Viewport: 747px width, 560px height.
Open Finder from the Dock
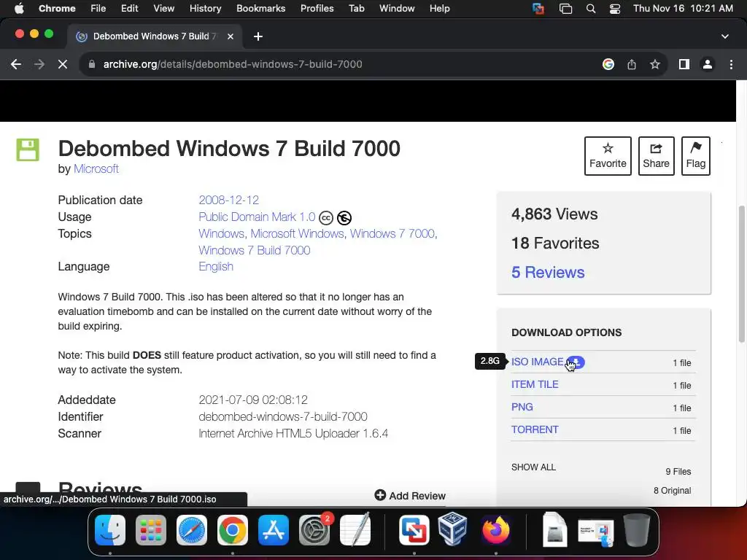(110, 530)
